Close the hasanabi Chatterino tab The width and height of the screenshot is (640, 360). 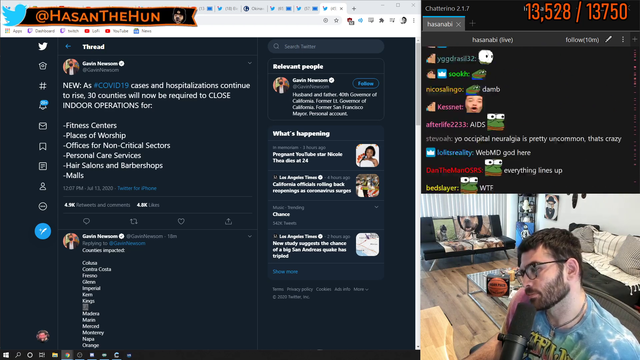458,24
